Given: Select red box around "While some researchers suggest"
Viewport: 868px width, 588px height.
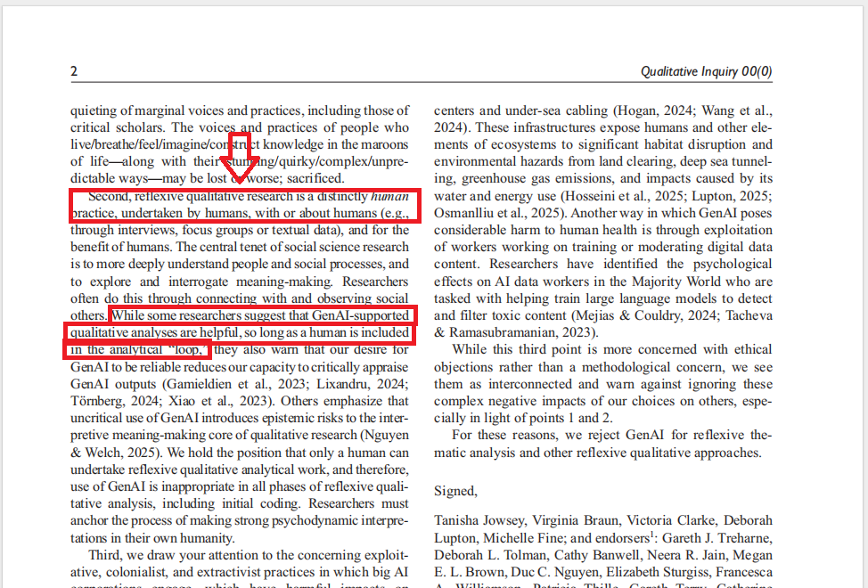Looking at the screenshot, I should tap(262, 316).
